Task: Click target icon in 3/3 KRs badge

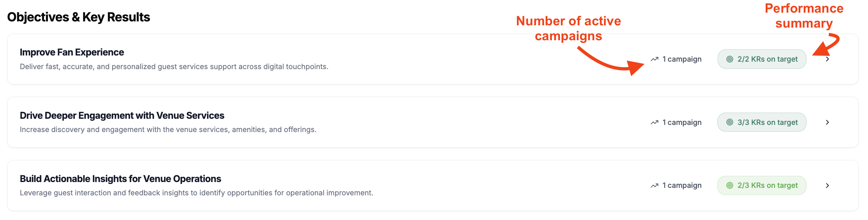Action: [729, 122]
